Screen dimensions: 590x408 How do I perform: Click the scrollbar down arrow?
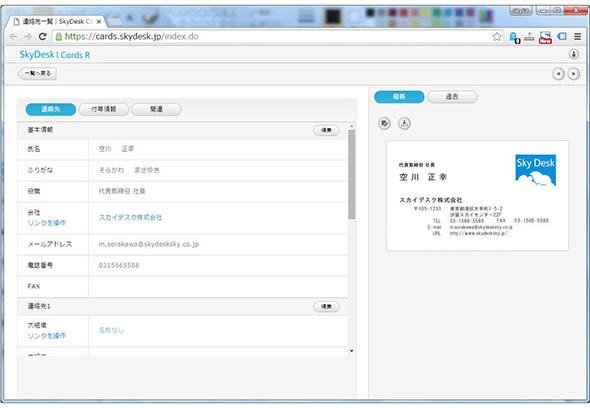point(352,351)
